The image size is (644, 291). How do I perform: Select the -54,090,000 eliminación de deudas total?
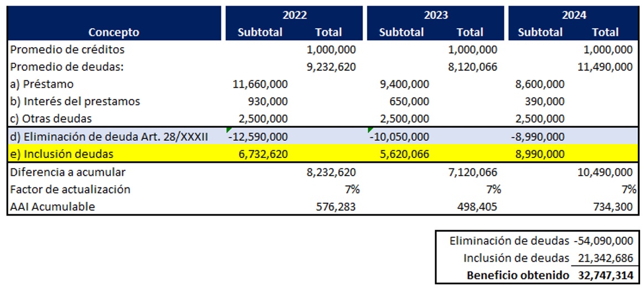pyautogui.click(x=604, y=241)
